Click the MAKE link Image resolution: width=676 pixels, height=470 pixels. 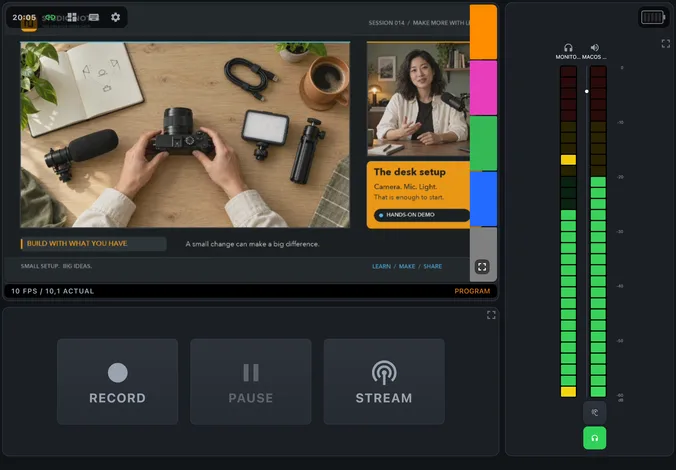407,266
